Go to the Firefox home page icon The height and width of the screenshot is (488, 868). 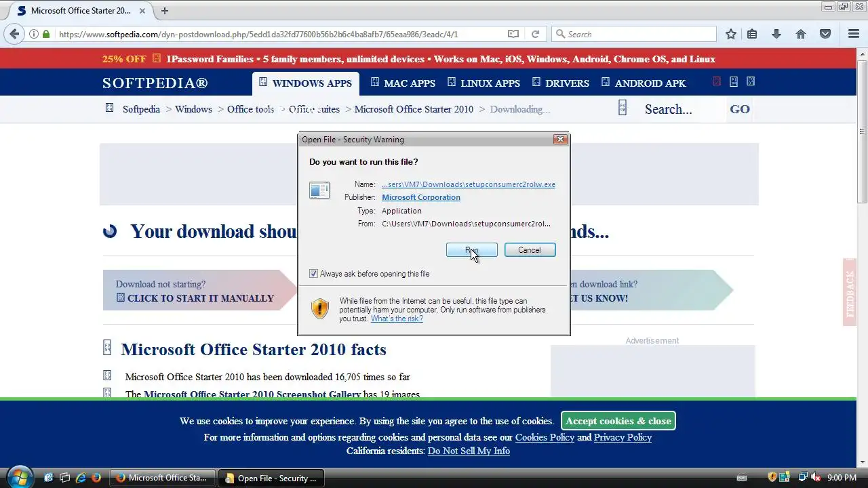tap(801, 34)
